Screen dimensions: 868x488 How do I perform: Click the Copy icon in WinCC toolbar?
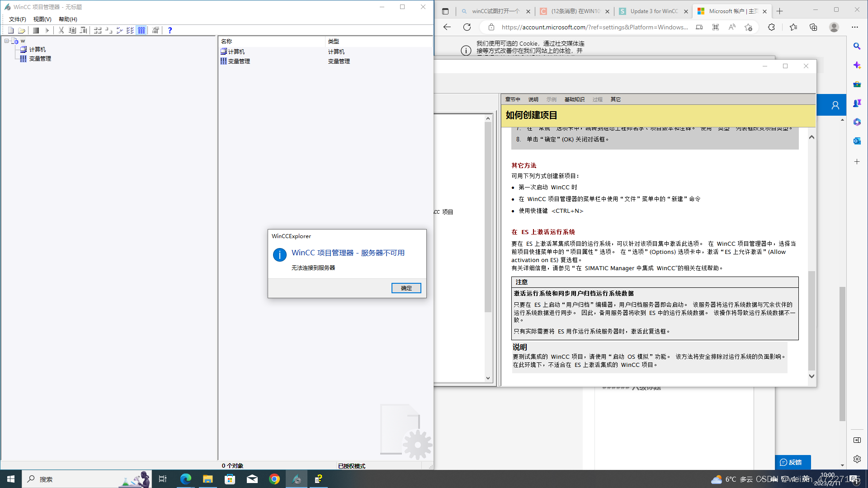[73, 30]
